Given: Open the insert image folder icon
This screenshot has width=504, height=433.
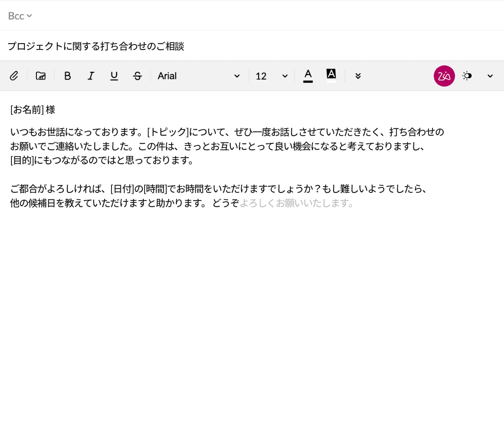Looking at the screenshot, I should coord(41,76).
